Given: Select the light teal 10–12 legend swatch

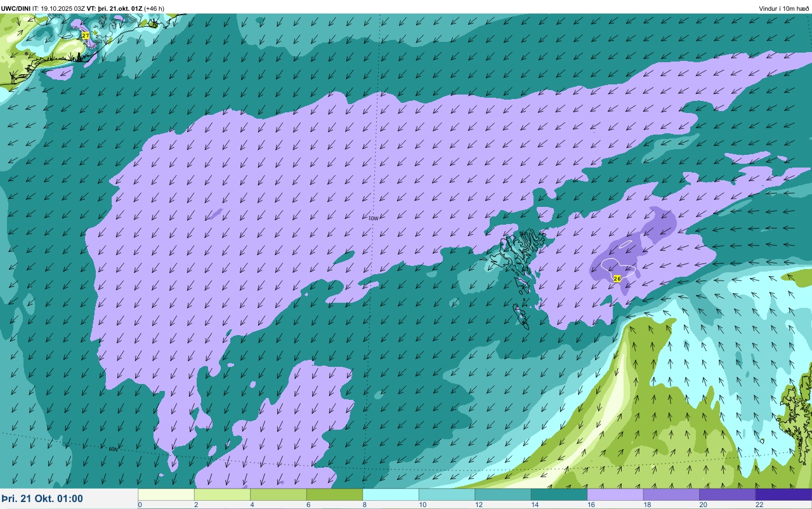Looking at the screenshot, I should click(x=447, y=494).
